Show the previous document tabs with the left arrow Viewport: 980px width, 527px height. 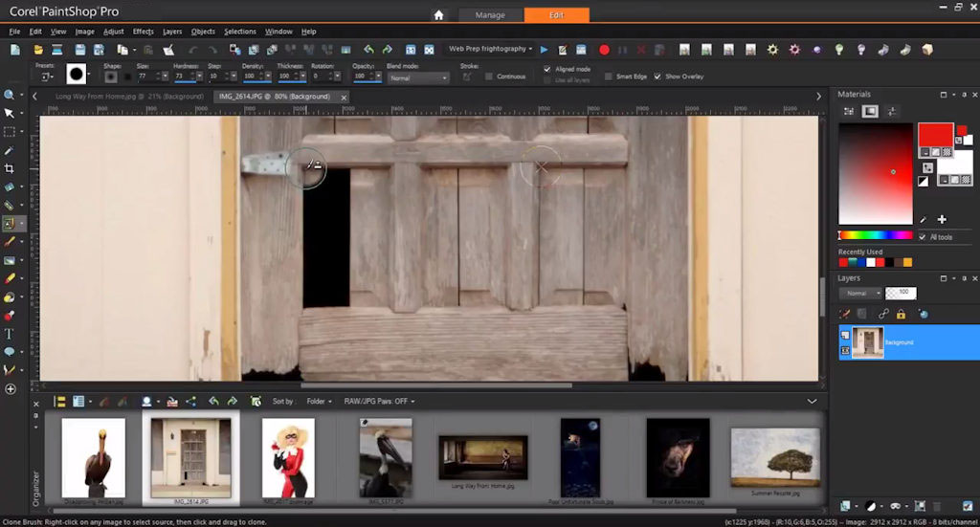pyautogui.click(x=35, y=97)
